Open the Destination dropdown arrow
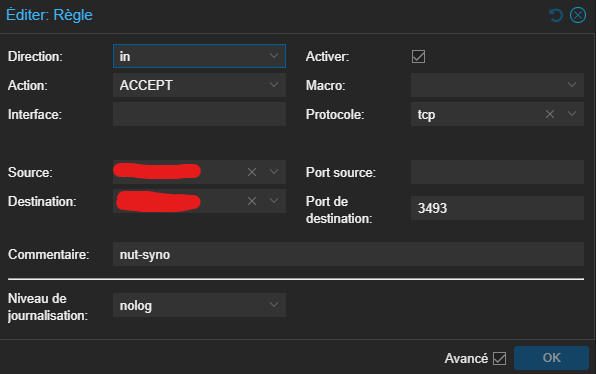596x374 pixels. (x=274, y=201)
